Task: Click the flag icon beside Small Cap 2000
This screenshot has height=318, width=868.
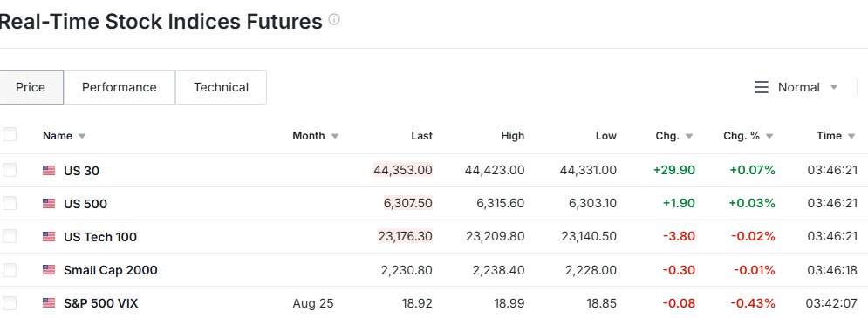Action: (49, 270)
